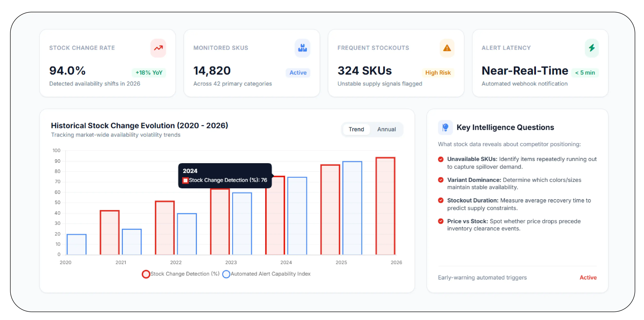The width and height of the screenshot is (644, 320).
Task: Select the blue 2023 Alert Capability bar
Action: pyautogui.click(x=242, y=224)
